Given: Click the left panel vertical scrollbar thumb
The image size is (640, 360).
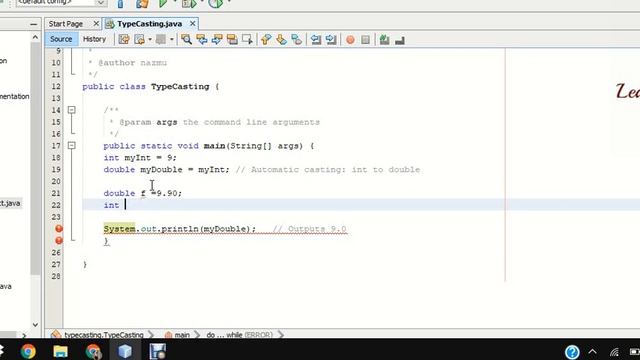Looking at the screenshot, I should 35,158.
